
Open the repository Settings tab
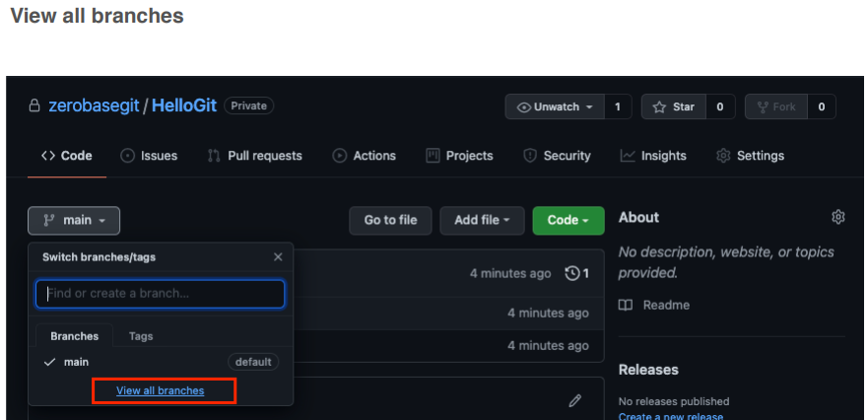(750, 156)
